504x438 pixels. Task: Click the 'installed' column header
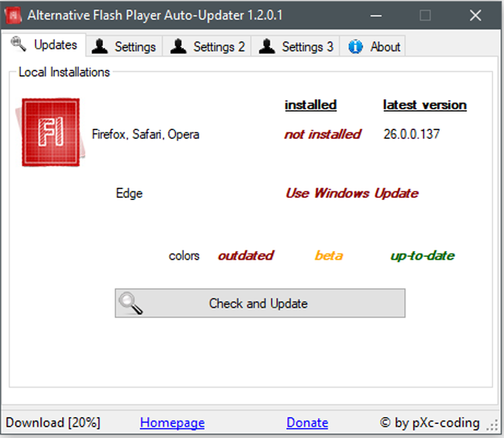[310, 105]
